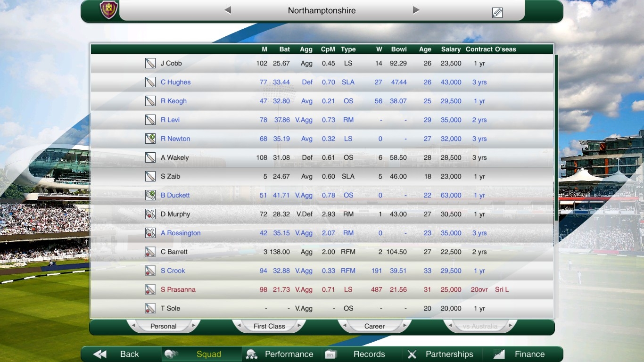Cycle vs Australia selector backward
644x362 pixels.
click(450, 326)
